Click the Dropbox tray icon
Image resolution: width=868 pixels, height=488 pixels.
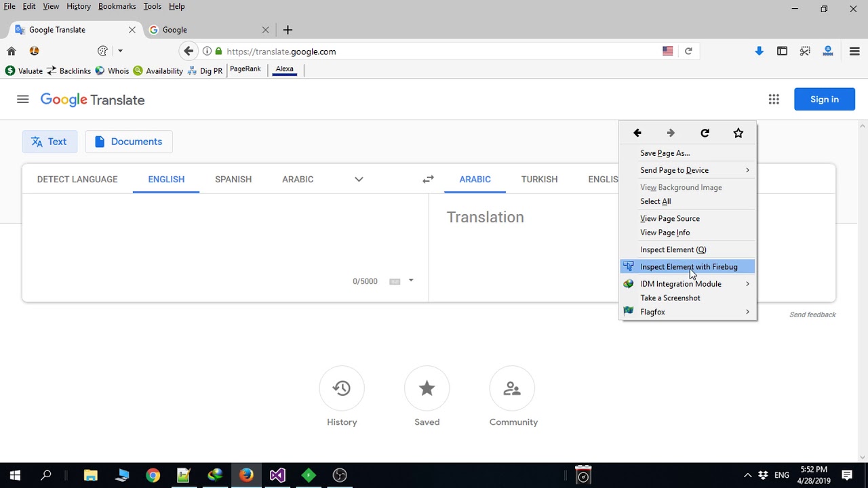[x=764, y=475]
